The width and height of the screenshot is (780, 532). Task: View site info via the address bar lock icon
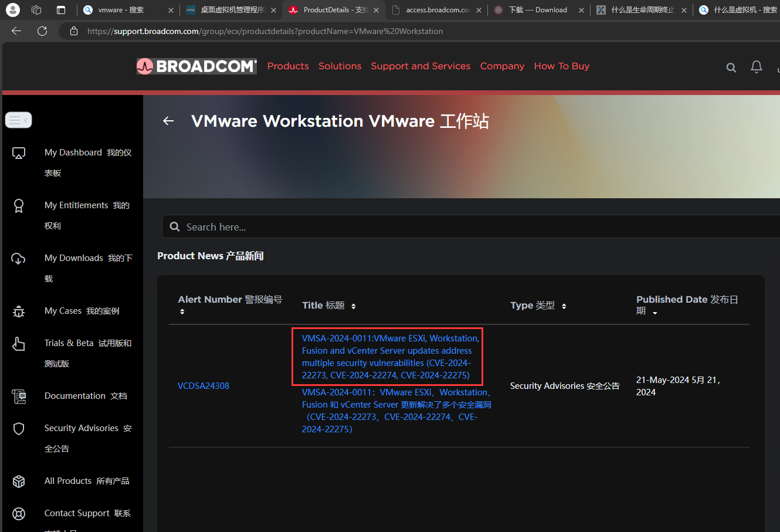(x=74, y=31)
